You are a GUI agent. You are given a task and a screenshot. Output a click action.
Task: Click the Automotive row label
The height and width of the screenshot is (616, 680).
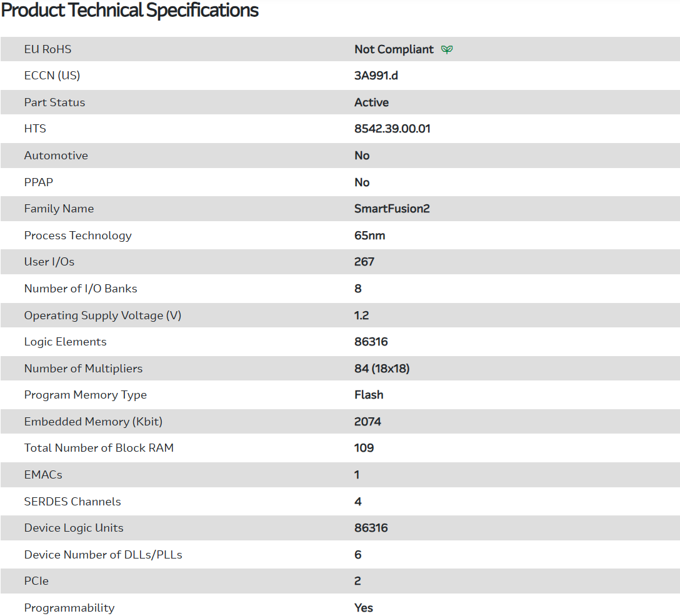pos(56,156)
